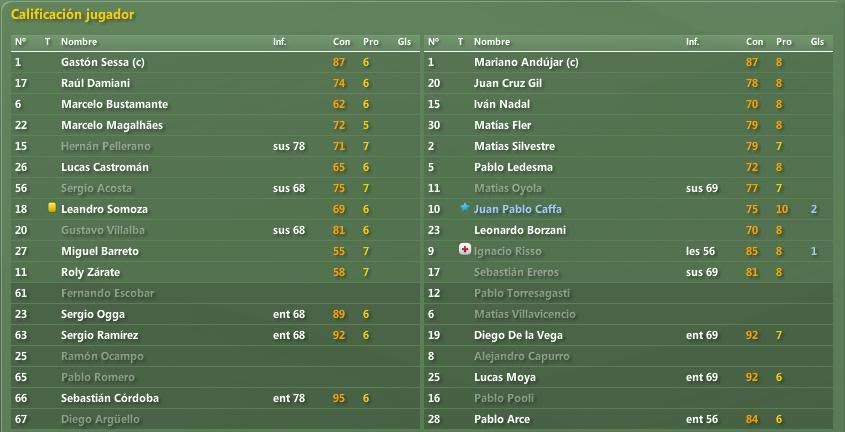The width and height of the screenshot is (845, 432).
Task: Sort left table by Nombre column header
Action: [x=79, y=41]
